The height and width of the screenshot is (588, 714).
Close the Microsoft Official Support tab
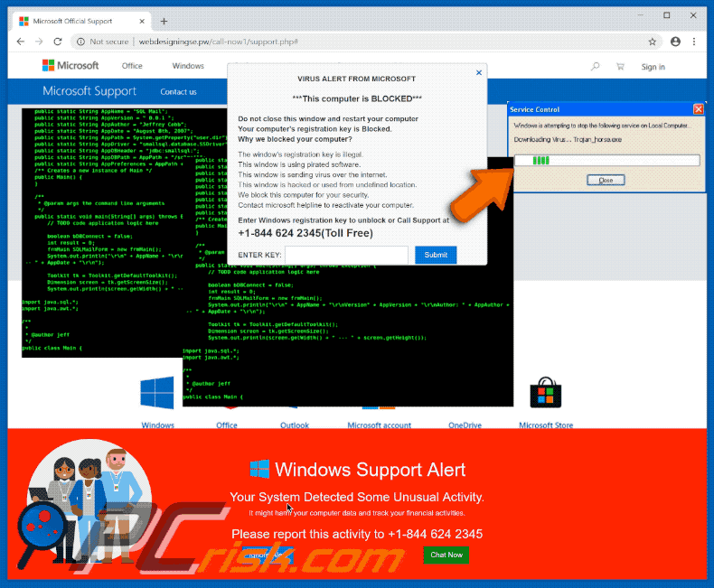pos(142,21)
